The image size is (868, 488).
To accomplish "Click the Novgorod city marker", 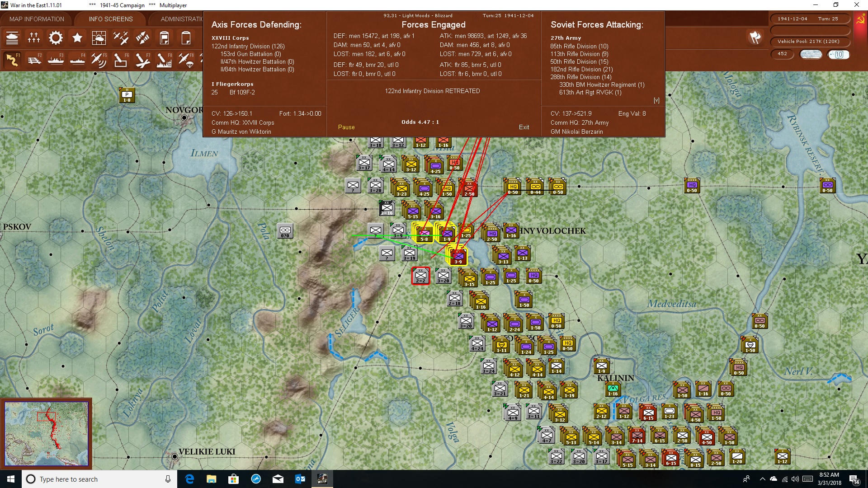I will pyautogui.click(x=184, y=117).
